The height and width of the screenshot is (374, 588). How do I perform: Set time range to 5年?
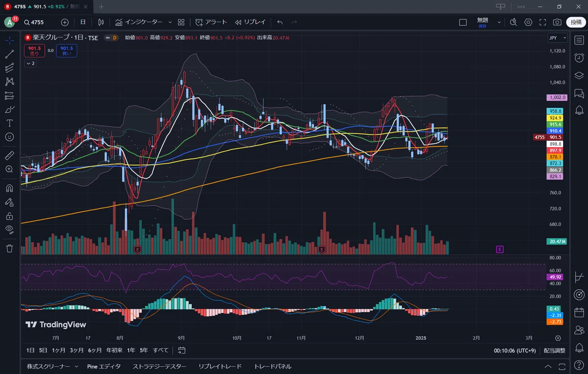coord(144,350)
